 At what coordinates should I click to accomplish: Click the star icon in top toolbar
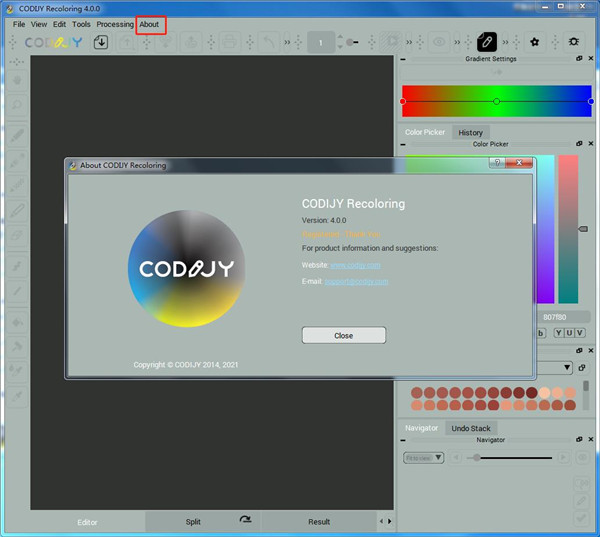point(535,42)
